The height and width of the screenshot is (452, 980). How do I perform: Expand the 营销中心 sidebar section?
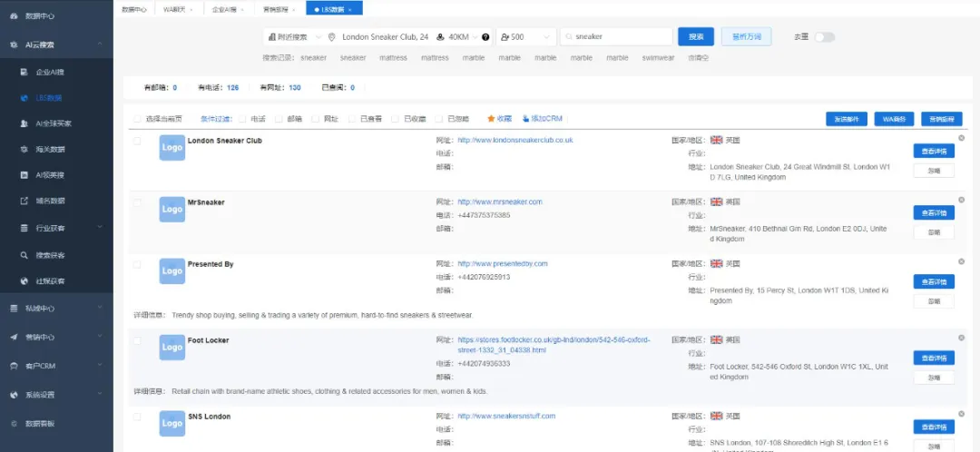coord(100,337)
